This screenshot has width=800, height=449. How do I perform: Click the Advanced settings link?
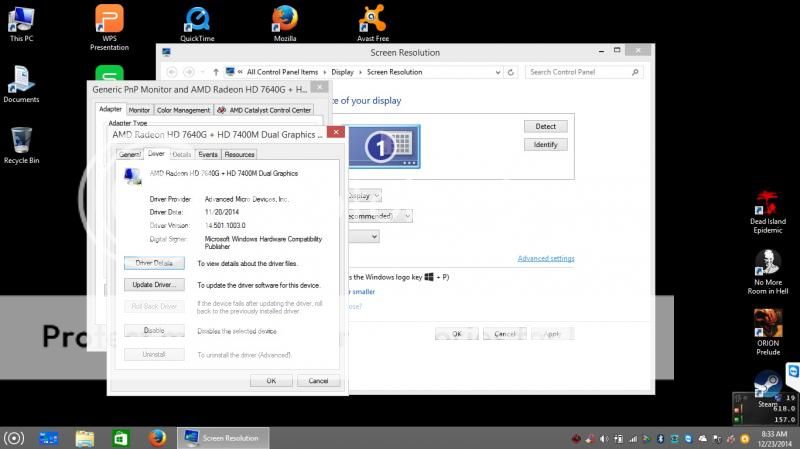click(545, 259)
